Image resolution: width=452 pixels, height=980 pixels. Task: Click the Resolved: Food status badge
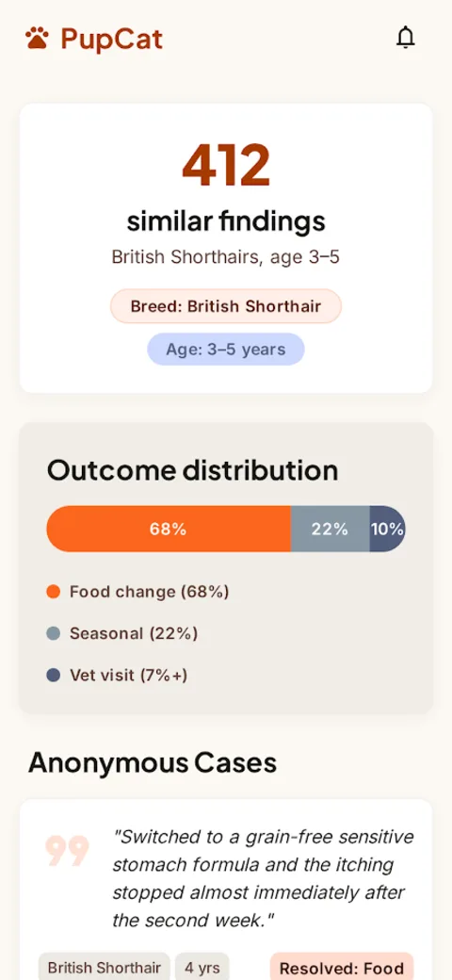[342, 968]
